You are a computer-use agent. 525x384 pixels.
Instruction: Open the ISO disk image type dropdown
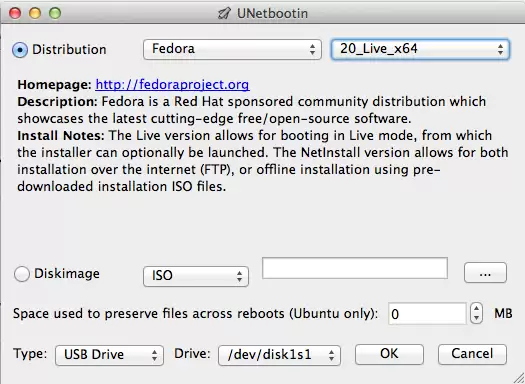pos(196,276)
